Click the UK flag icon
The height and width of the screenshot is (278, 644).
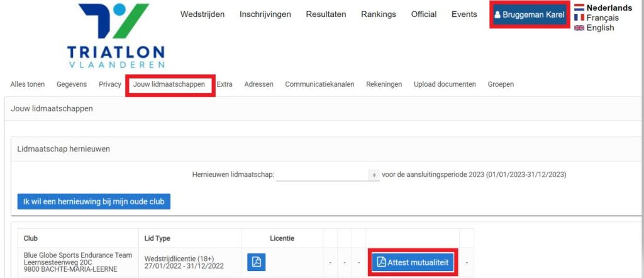pos(579,28)
